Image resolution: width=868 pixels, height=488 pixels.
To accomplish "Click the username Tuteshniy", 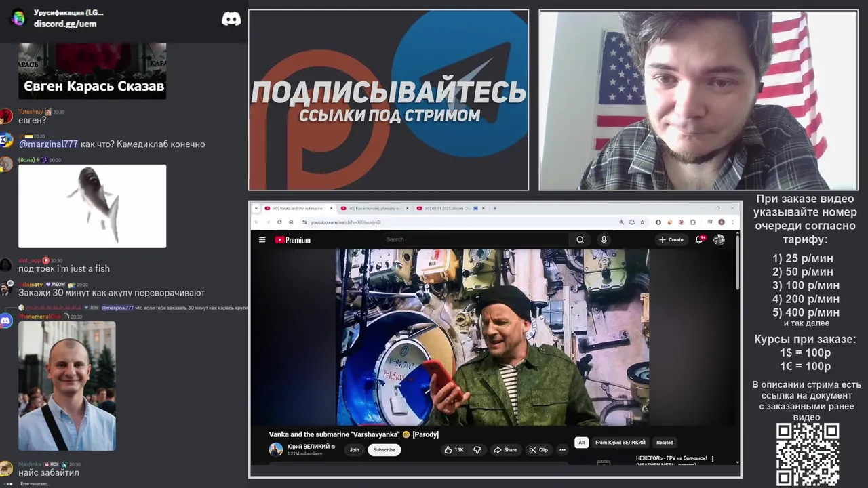I will tap(31, 112).
